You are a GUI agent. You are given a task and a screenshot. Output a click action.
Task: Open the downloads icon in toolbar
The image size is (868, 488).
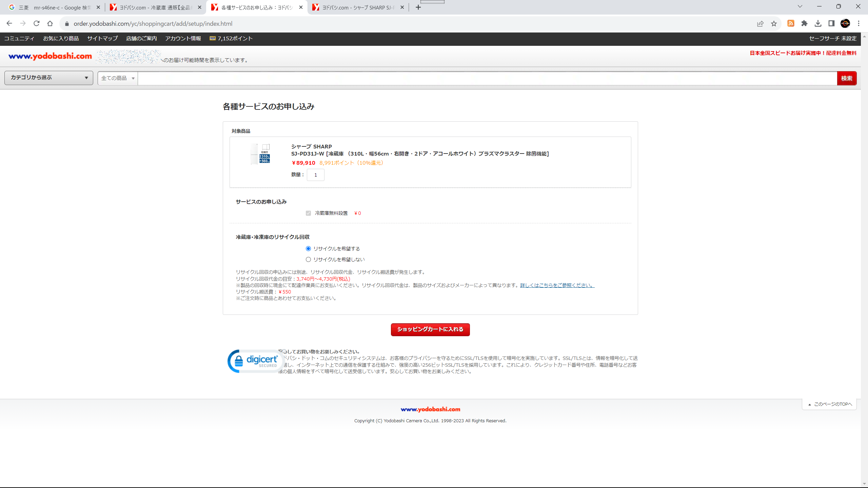[x=818, y=23]
